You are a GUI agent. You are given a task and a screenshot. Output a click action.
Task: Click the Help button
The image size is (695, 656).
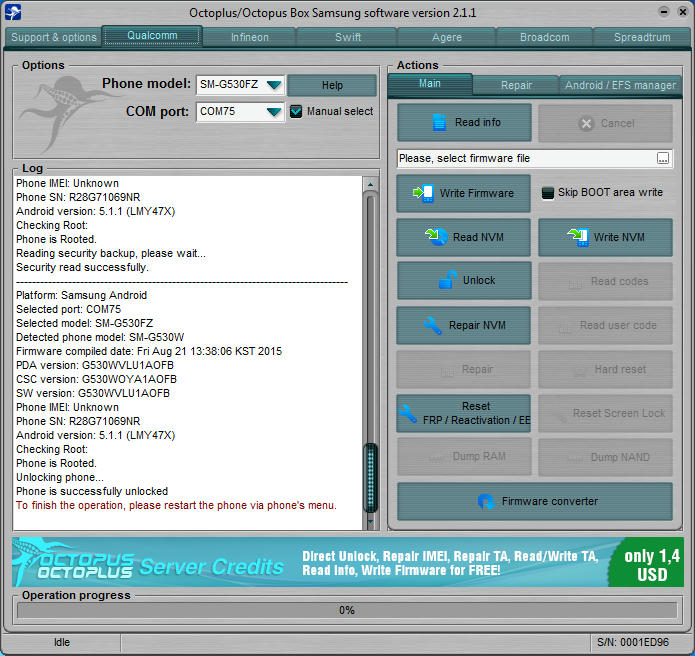(x=332, y=85)
